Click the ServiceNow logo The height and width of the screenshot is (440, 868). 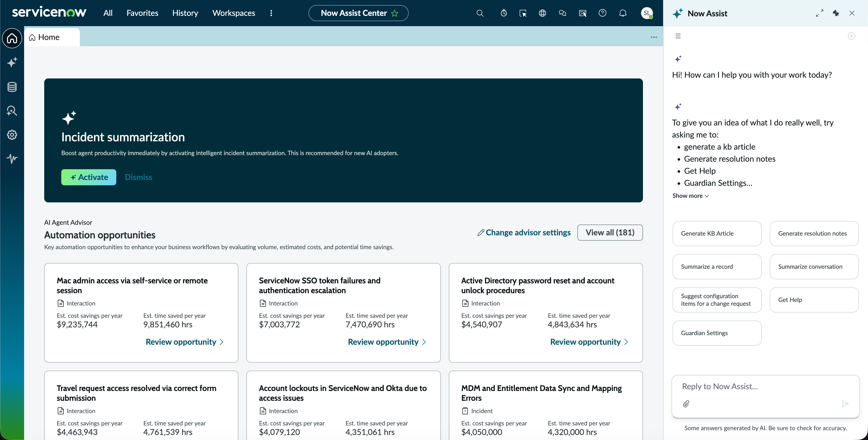[x=49, y=13]
